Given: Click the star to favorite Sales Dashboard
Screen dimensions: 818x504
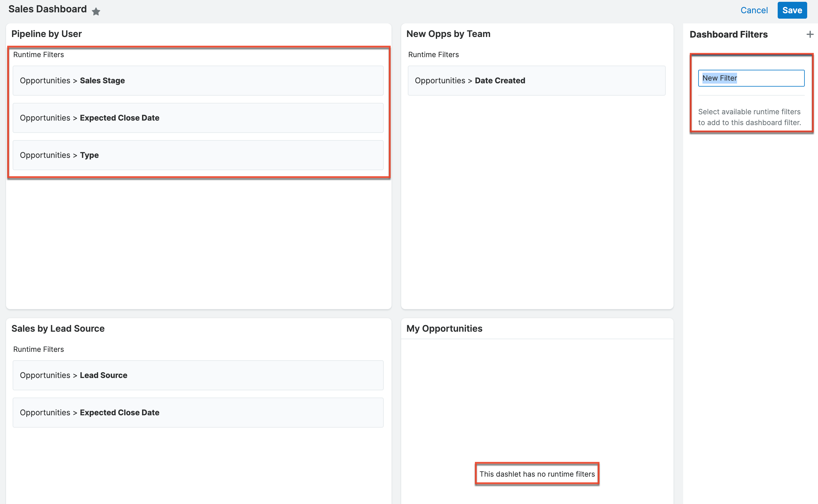Looking at the screenshot, I should (x=96, y=11).
